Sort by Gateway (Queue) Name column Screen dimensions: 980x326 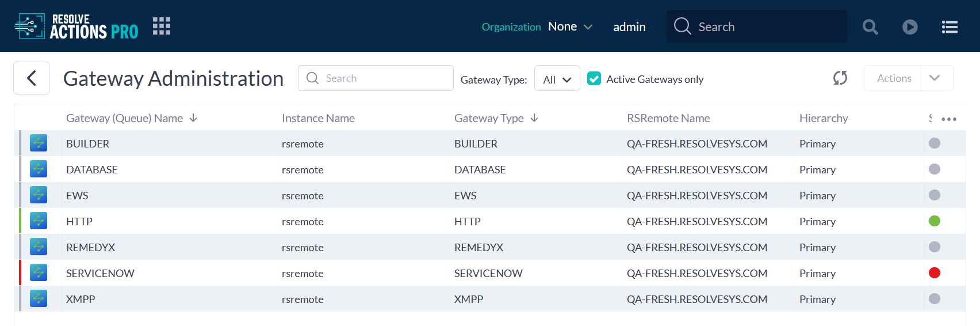point(125,118)
